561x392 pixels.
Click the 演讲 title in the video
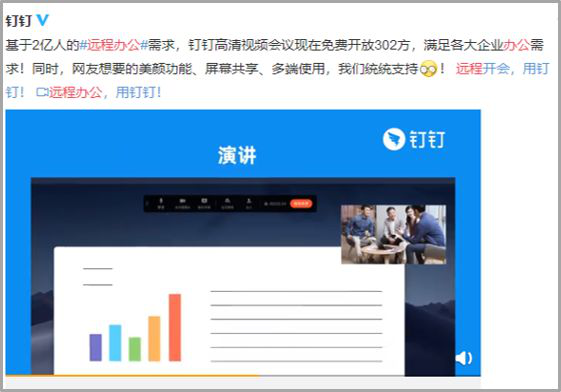tap(237, 156)
